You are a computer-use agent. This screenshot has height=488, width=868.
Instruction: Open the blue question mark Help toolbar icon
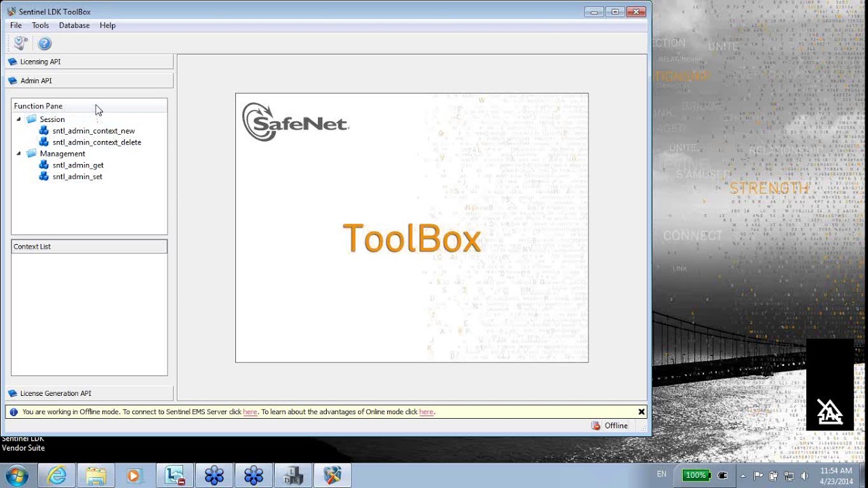pos(45,43)
